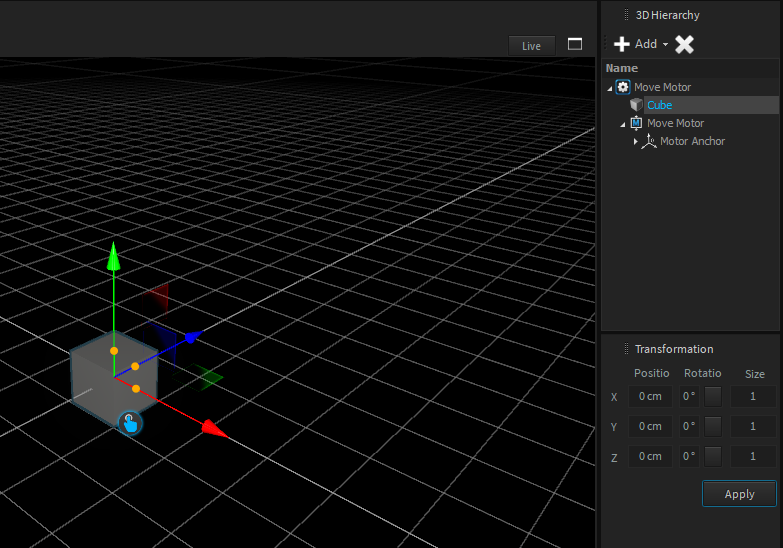Click the maximize viewport icon beside Live

pyautogui.click(x=575, y=45)
